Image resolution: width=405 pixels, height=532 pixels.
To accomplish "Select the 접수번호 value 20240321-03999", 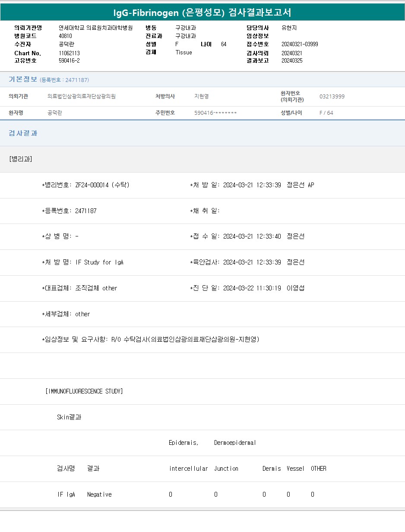I will pyautogui.click(x=300, y=44).
